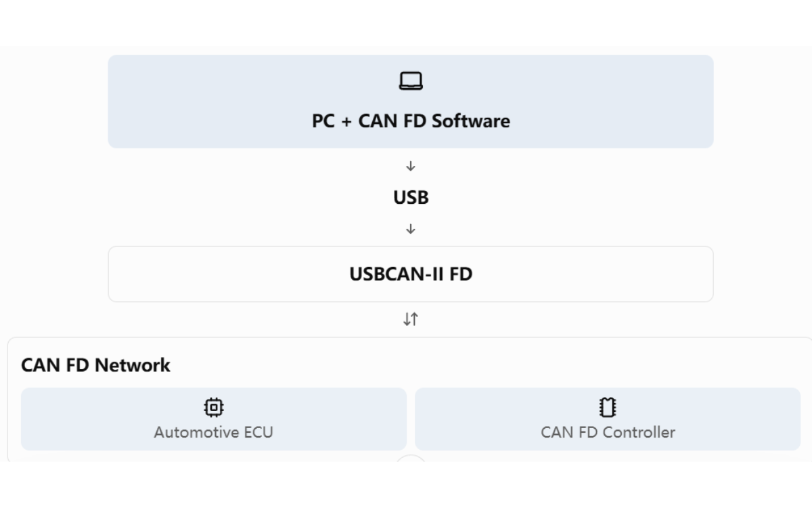
Task: Open the Automotive ECU card
Action: (214, 419)
